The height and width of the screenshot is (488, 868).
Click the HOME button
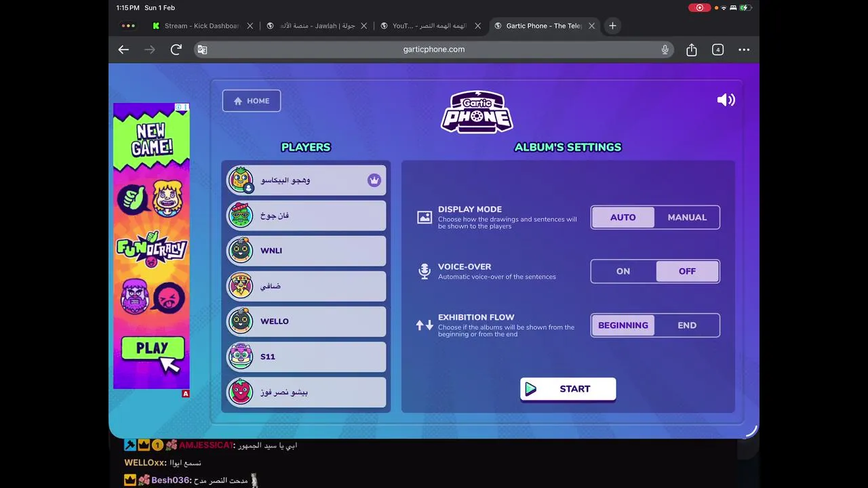[x=252, y=101]
